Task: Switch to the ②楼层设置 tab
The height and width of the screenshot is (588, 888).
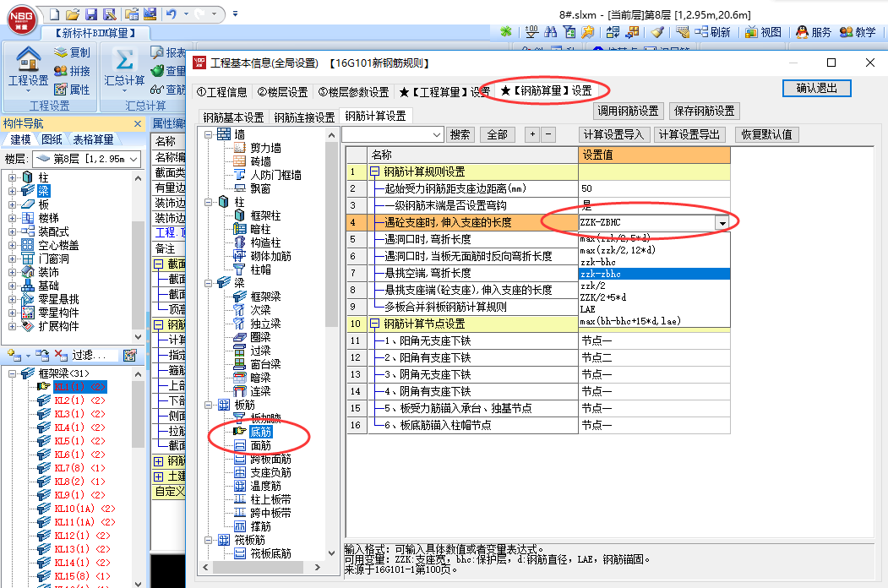Action: (x=282, y=92)
